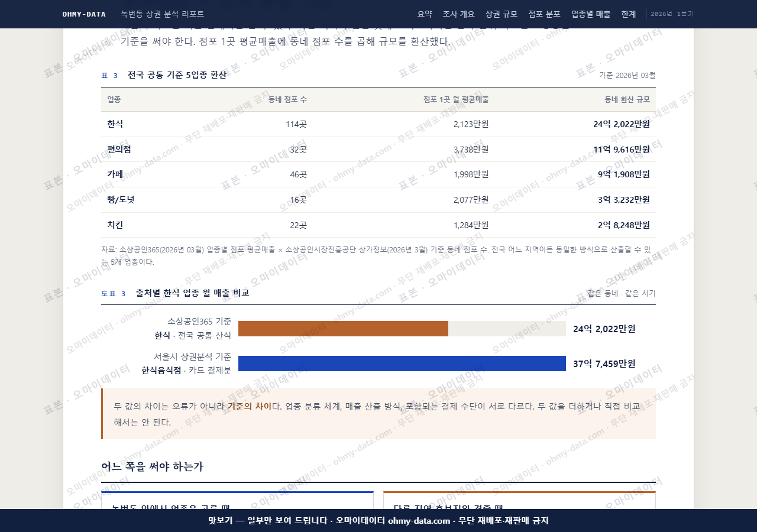This screenshot has height=532, width=757.
Task: Navigate to the 한계 section
Action: (629, 14)
